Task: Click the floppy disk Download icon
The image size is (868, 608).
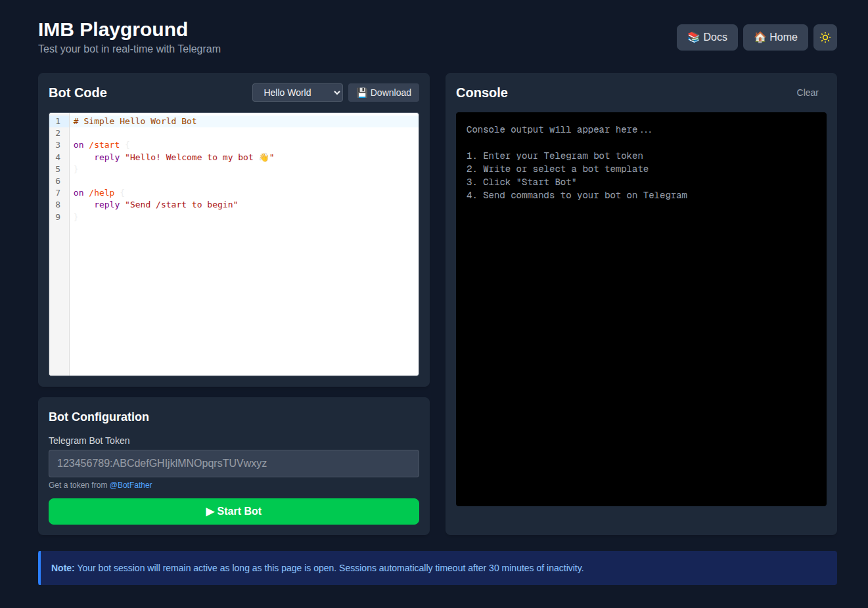Action: [362, 93]
